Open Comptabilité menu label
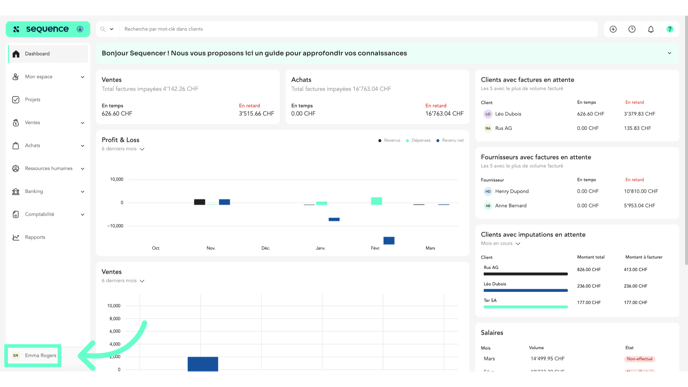The image size is (688, 387). pyautogui.click(x=39, y=214)
